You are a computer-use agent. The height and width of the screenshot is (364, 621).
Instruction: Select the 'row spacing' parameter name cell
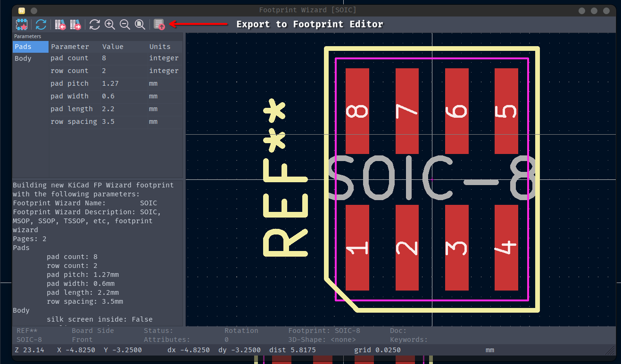click(75, 121)
